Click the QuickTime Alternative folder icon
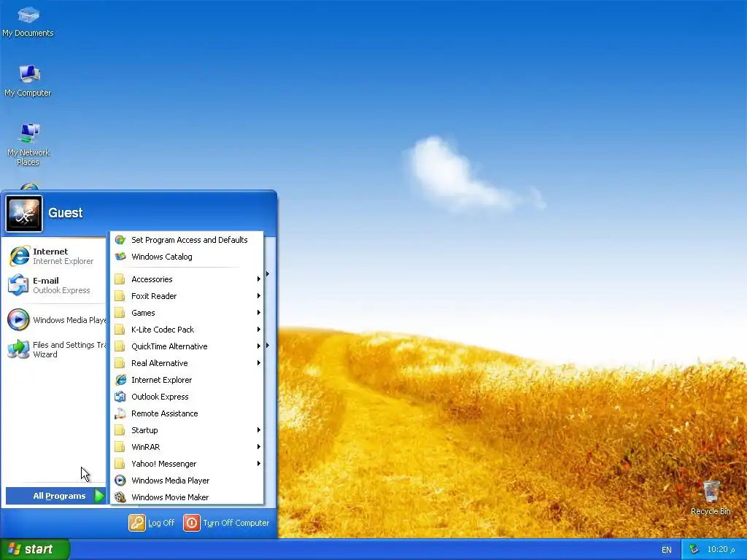This screenshot has height=560, width=747. 120,346
